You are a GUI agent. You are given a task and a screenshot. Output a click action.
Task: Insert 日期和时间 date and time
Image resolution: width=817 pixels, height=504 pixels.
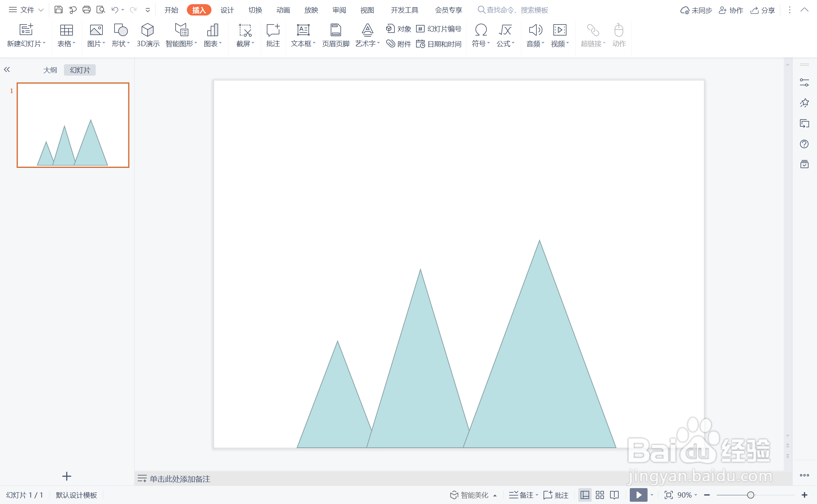[439, 44]
